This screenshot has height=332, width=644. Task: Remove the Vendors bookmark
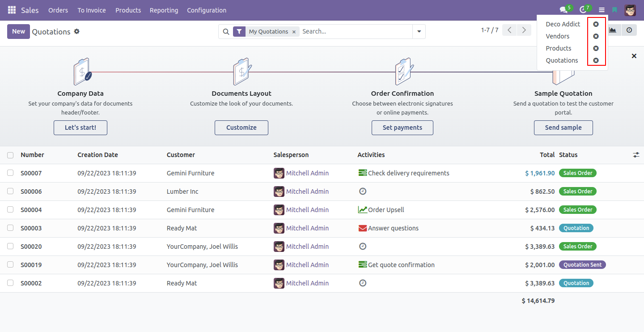tap(596, 36)
